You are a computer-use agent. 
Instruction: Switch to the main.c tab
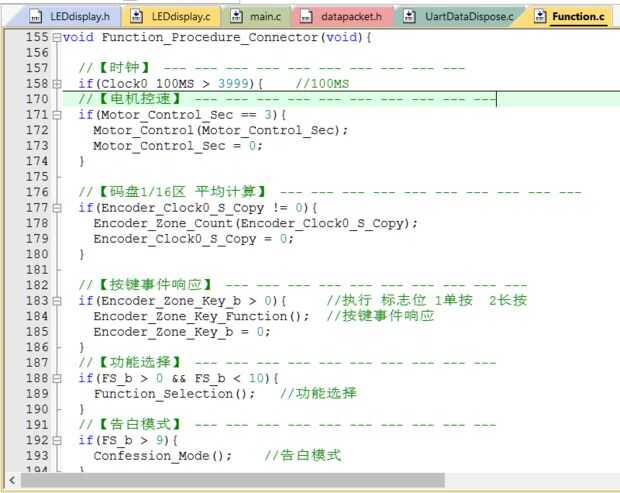[256, 17]
